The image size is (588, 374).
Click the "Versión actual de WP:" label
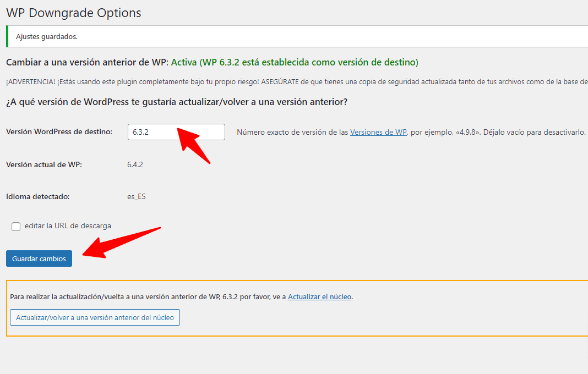pyautogui.click(x=44, y=164)
